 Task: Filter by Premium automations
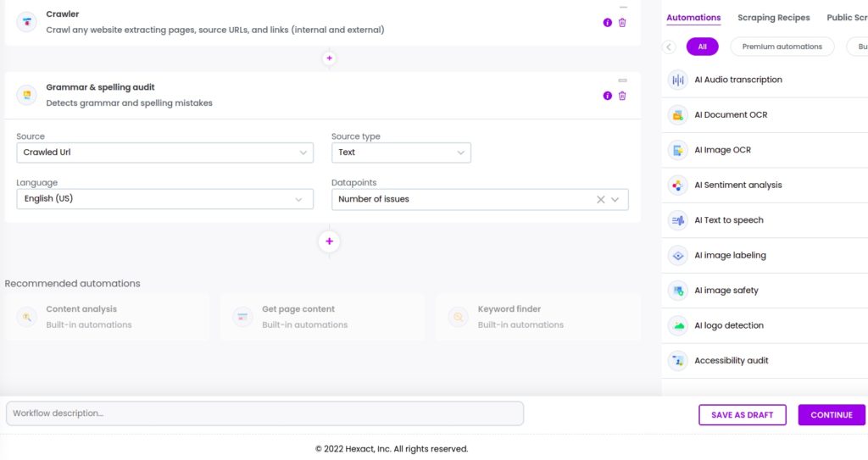[782, 47]
